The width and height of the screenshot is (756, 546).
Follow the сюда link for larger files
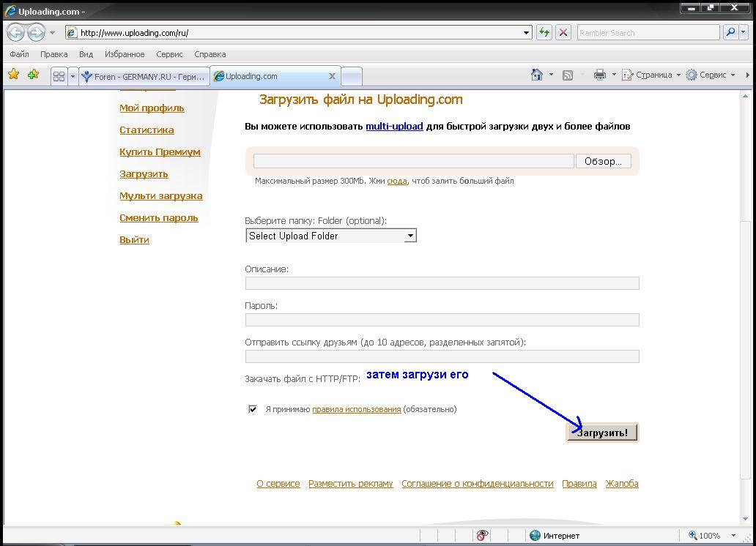click(x=397, y=182)
